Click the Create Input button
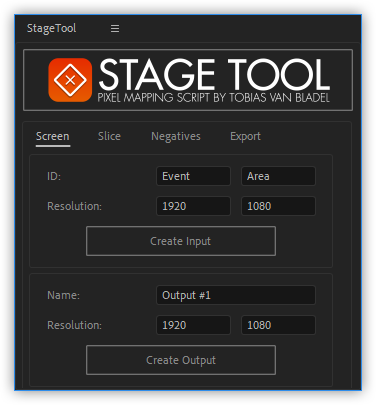Viewport: 376px width, 405px height. (x=181, y=241)
